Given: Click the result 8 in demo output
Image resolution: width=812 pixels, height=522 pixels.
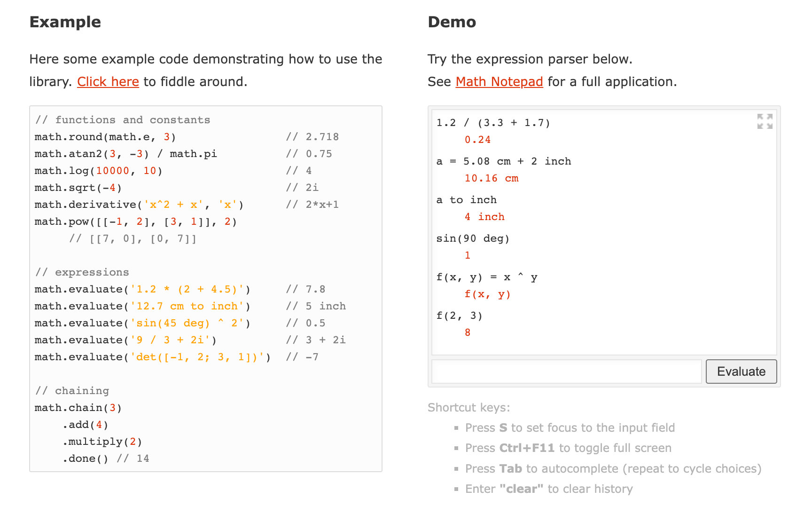Looking at the screenshot, I should (x=468, y=332).
